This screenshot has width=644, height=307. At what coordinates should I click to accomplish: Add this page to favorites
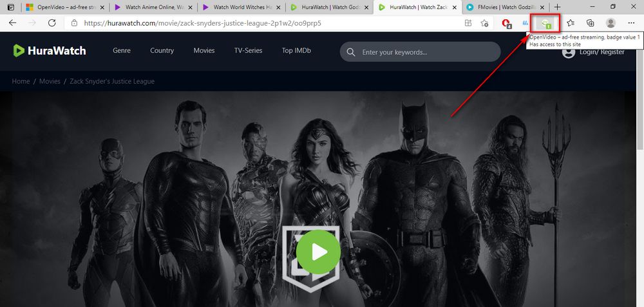485,23
